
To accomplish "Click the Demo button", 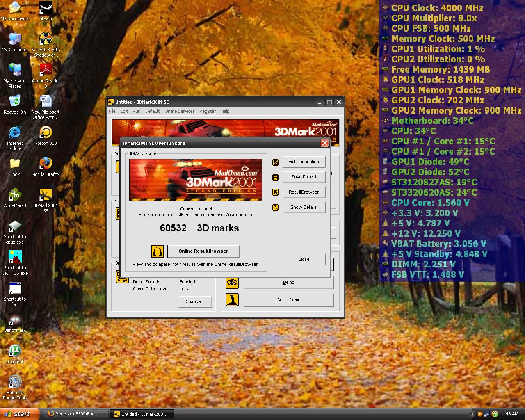I will (289, 282).
